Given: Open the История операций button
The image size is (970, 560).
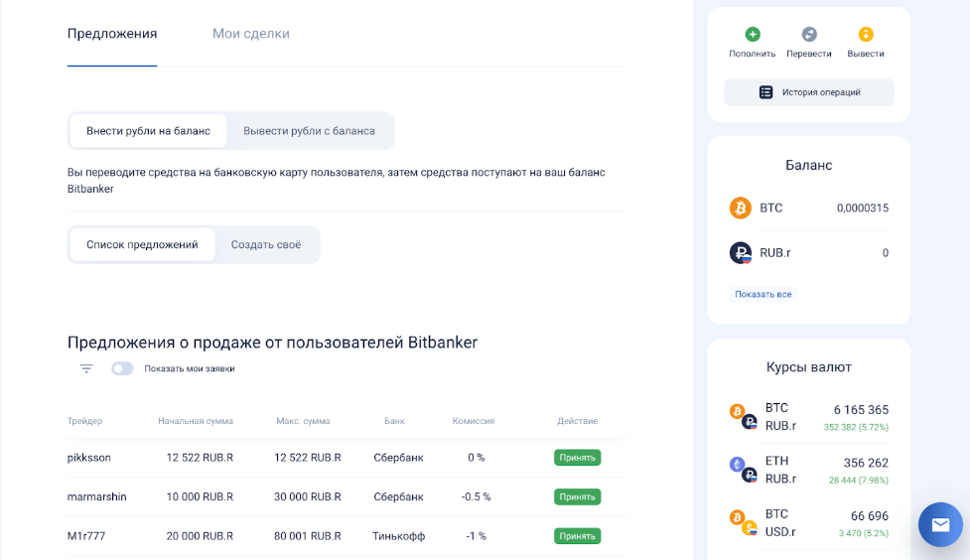Looking at the screenshot, I should click(x=808, y=92).
